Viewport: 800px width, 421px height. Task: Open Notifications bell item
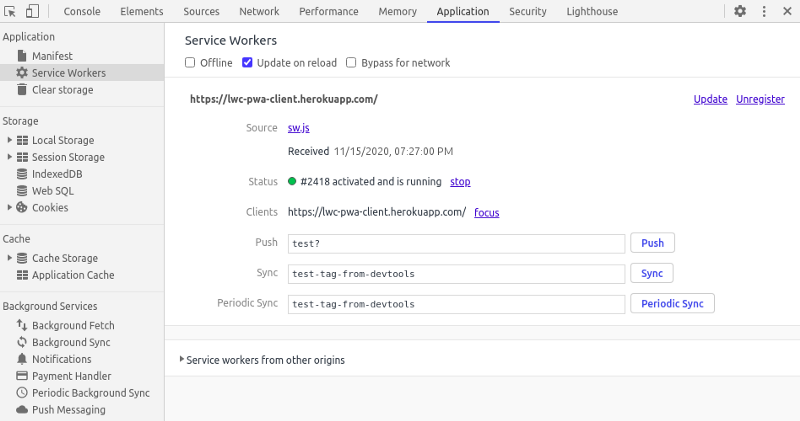click(61, 359)
